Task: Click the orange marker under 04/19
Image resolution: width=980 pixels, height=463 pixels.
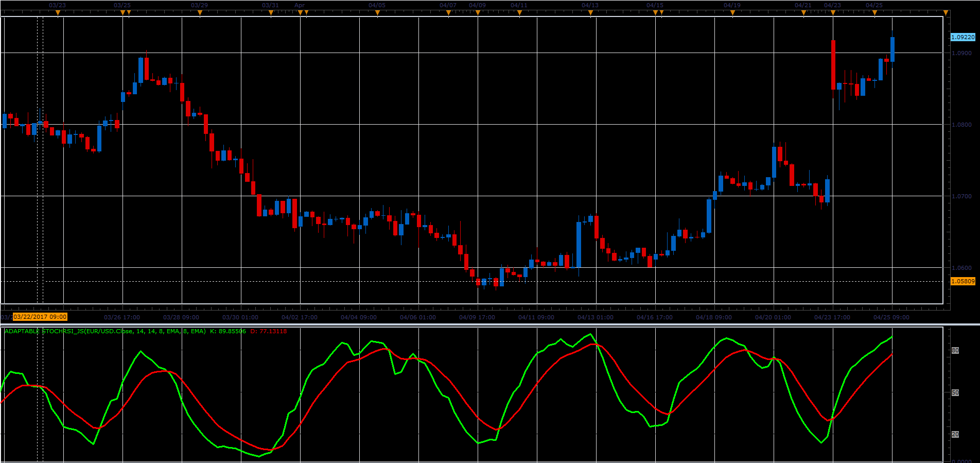Action: click(x=732, y=12)
